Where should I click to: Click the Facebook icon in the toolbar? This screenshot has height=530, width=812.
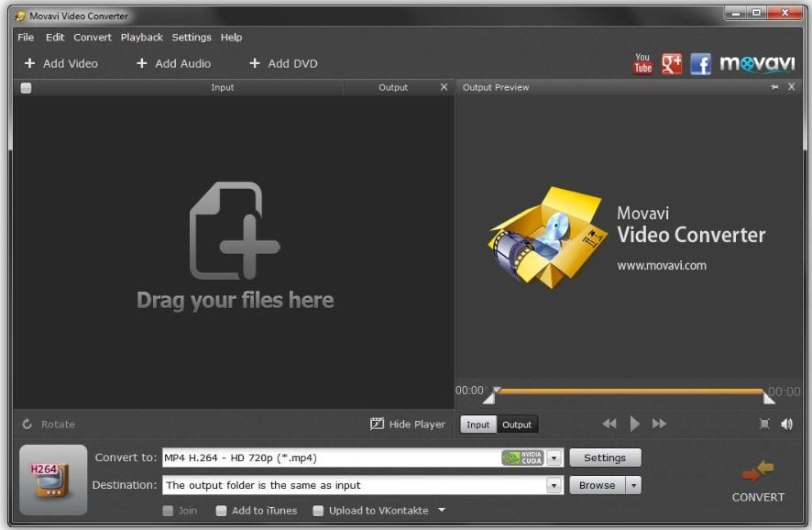[701, 63]
